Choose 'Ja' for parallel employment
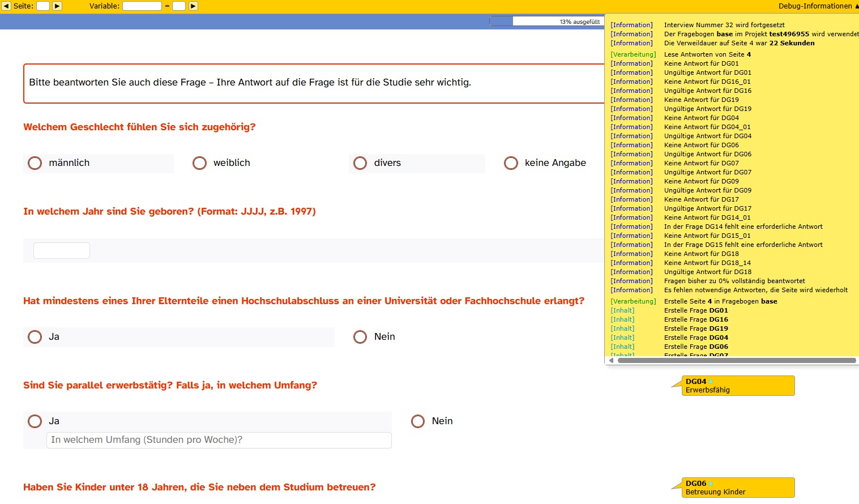 tap(35, 421)
